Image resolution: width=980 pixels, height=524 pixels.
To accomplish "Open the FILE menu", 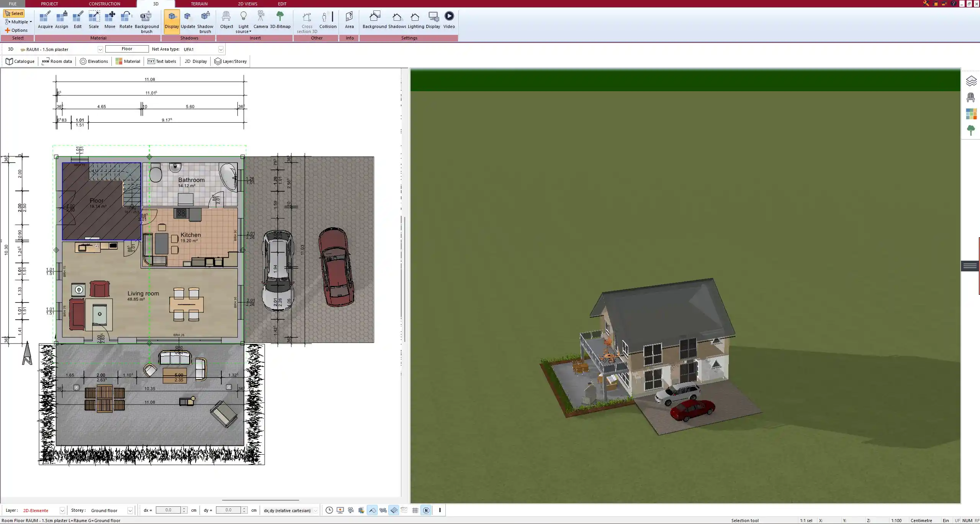I will pos(12,3).
